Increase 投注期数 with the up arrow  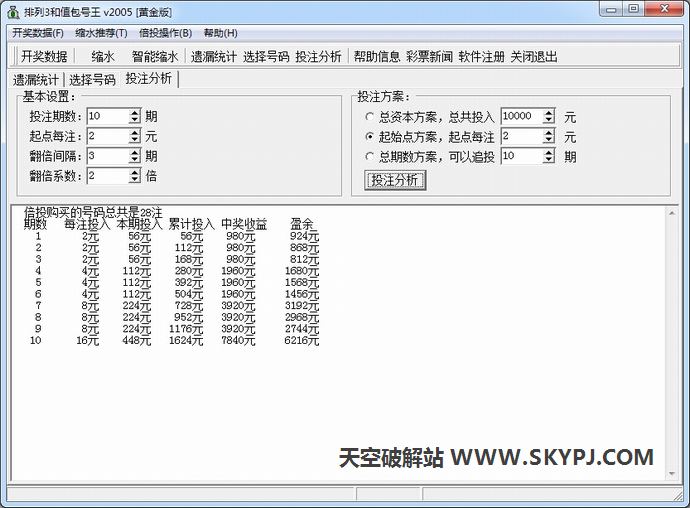click(x=134, y=112)
